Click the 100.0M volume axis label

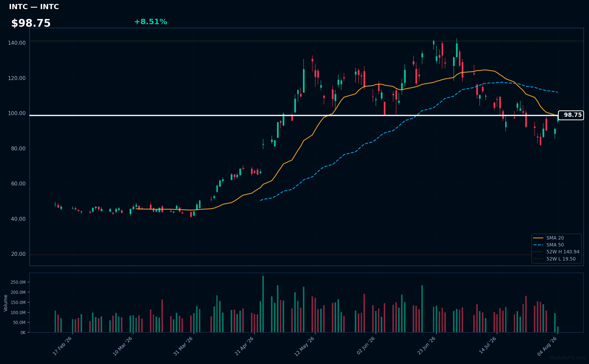click(x=18, y=313)
